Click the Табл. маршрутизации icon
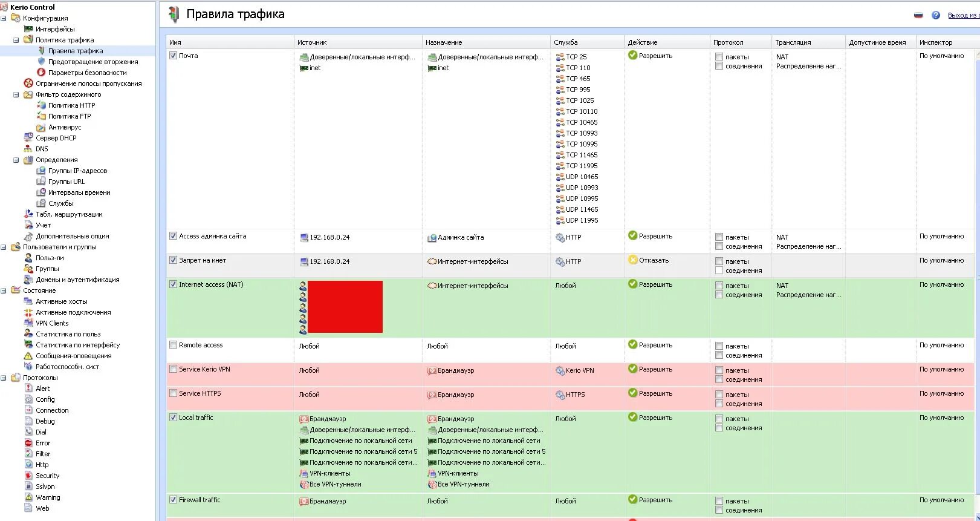Image resolution: width=980 pixels, height=521 pixels. click(28, 214)
